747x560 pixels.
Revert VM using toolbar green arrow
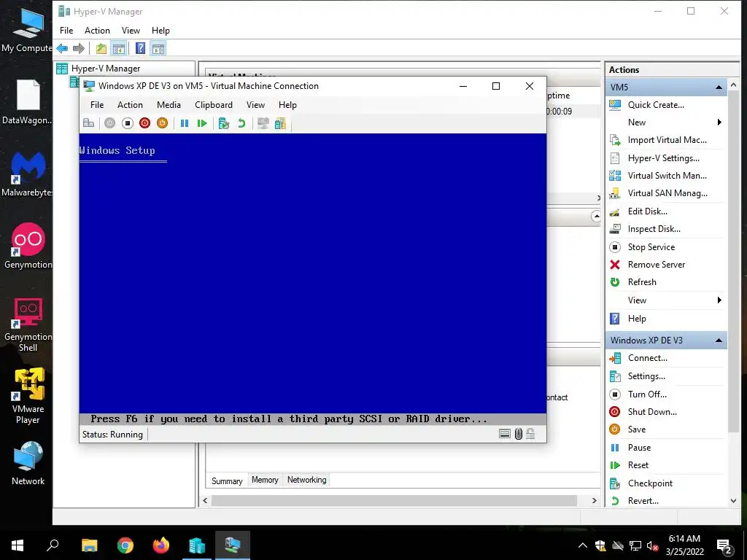point(241,123)
